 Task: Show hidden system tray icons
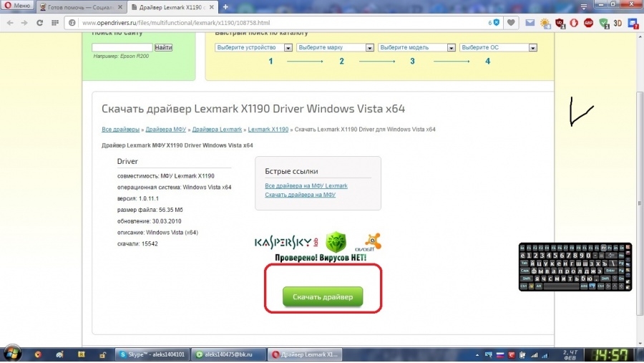tap(477, 355)
